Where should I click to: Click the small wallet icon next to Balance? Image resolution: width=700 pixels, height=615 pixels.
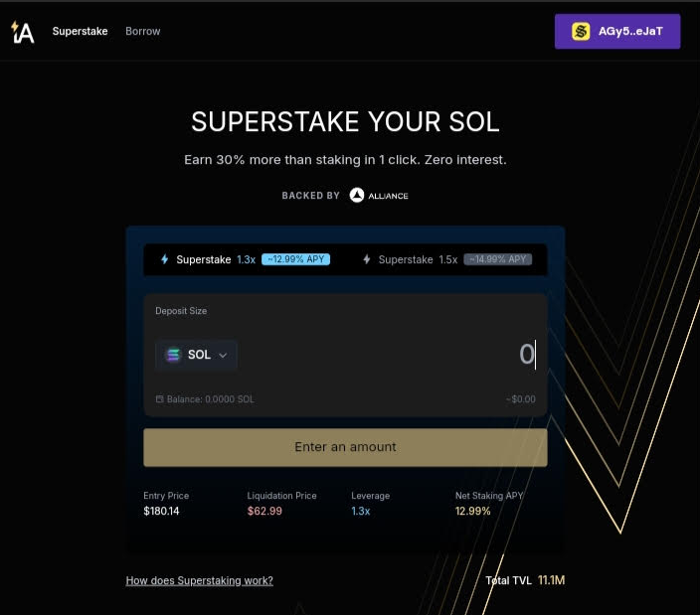[159, 399]
